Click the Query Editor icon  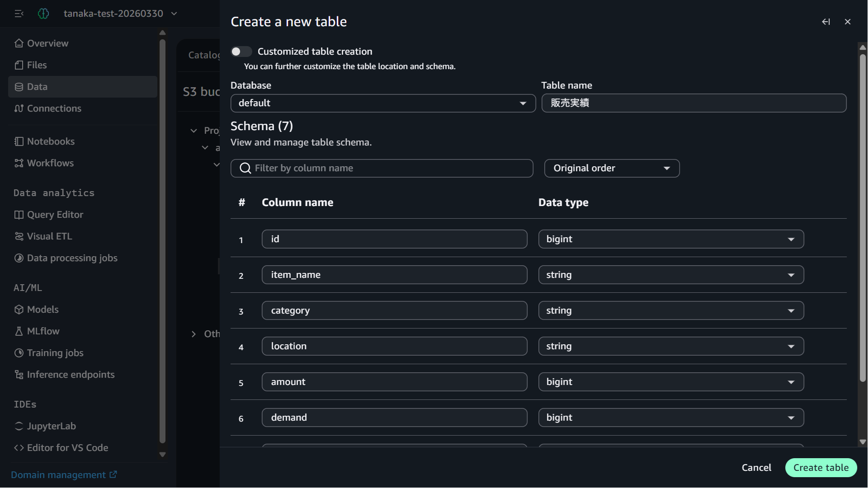19,215
